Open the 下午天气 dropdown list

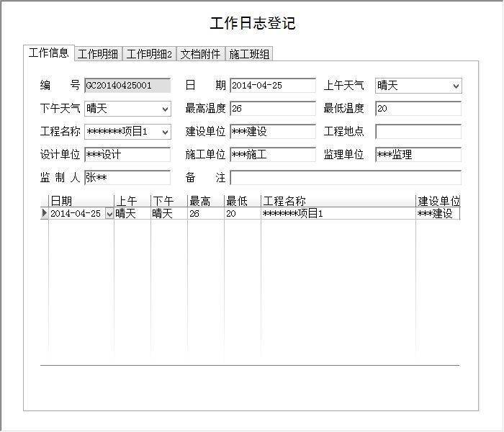point(166,109)
